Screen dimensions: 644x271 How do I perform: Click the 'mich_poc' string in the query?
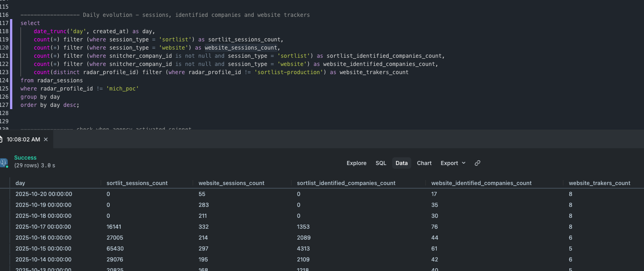pos(122,89)
